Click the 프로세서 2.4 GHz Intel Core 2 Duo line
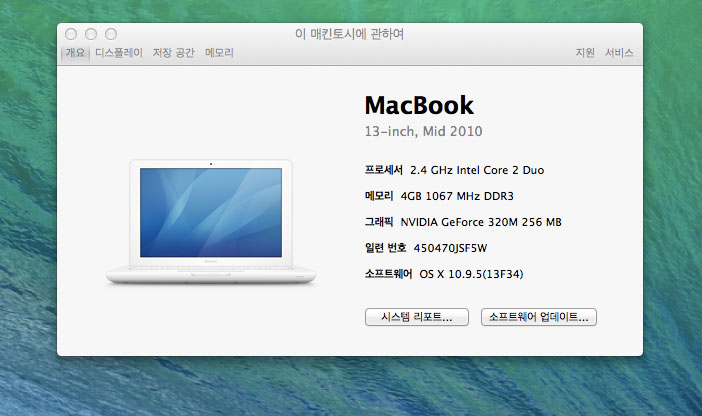Viewport: 702px width, 416px height. [454, 170]
